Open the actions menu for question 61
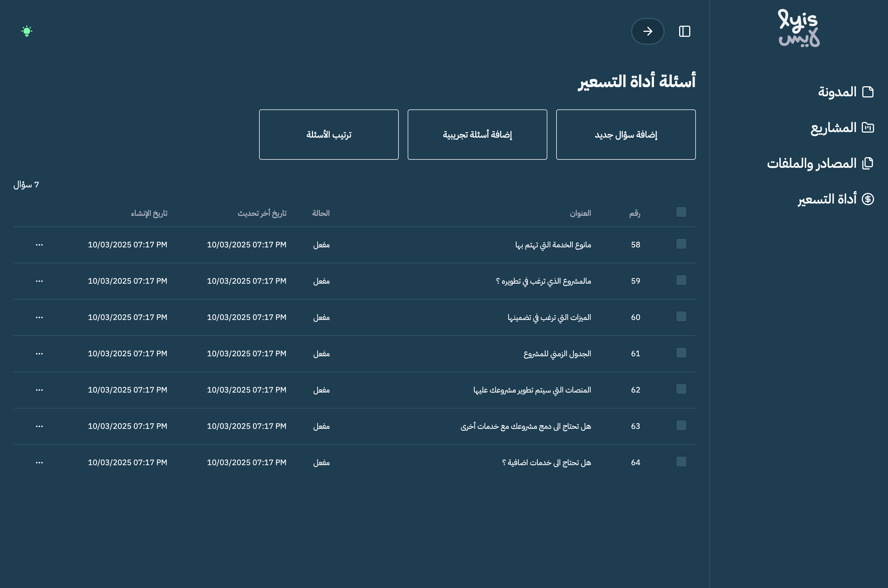 click(39, 353)
